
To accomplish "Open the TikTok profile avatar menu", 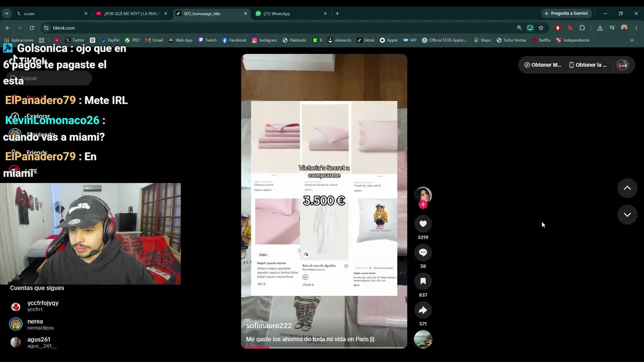I will (x=623, y=65).
